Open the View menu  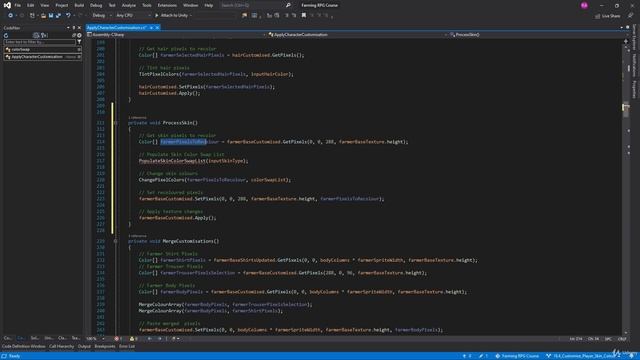[x=44, y=5]
